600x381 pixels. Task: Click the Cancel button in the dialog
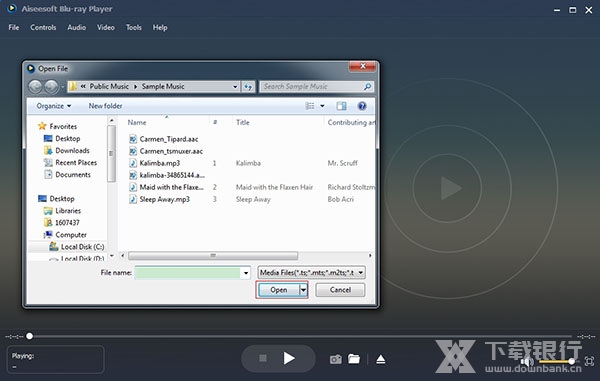(340, 290)
